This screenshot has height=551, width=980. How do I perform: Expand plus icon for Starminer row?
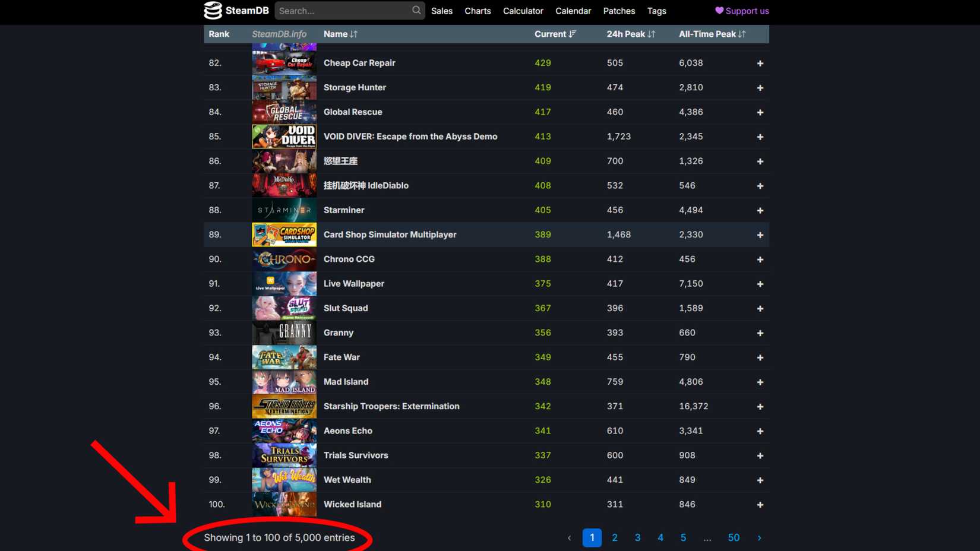click(x=760, y=210)
